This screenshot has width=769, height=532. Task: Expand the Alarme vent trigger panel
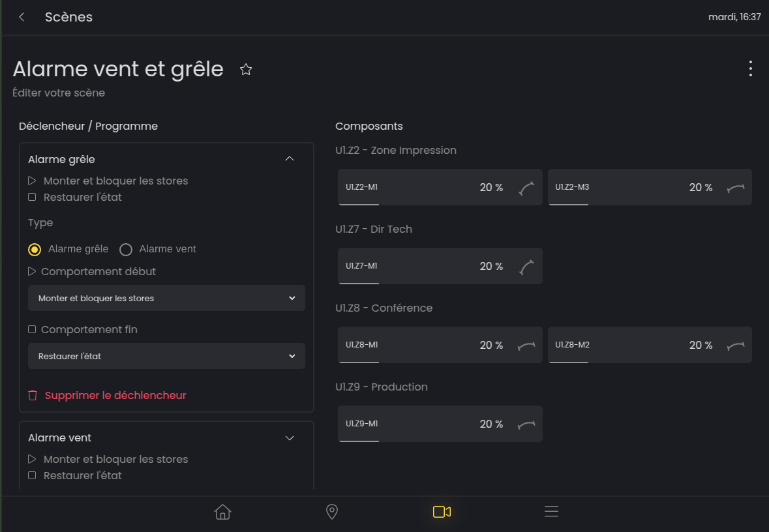pyautogui.click(x=290, y=438)
